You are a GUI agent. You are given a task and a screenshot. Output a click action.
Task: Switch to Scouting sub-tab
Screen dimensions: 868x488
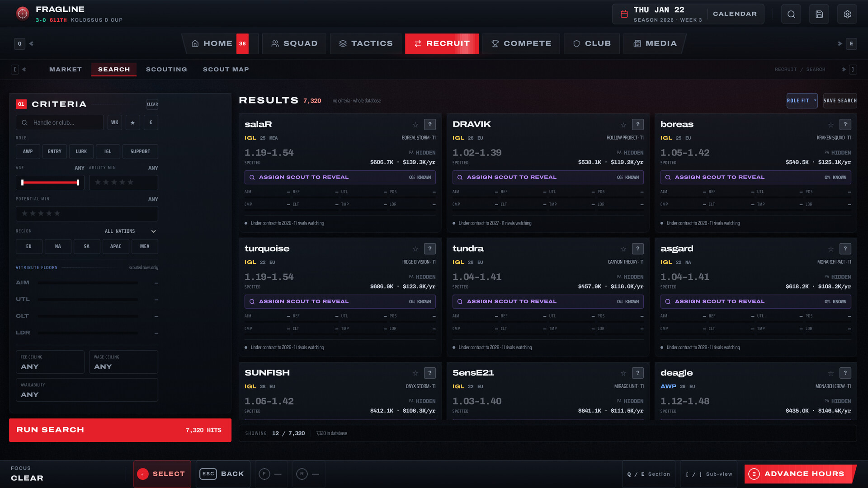coord(166,69)
